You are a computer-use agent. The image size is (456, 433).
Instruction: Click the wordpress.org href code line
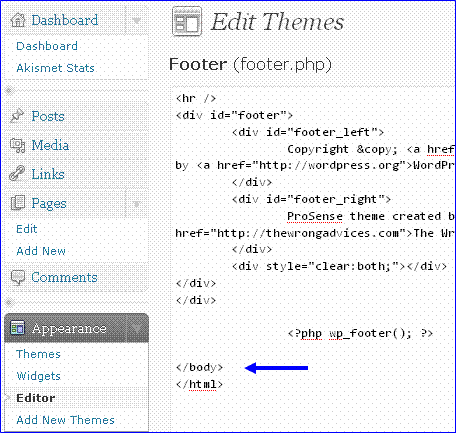[x=315, y=166]
